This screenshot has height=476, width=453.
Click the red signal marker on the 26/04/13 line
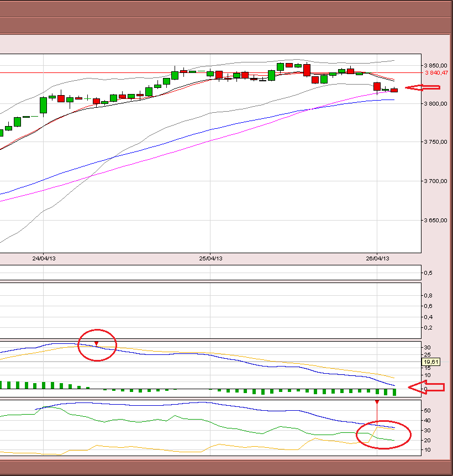tap(377, 402)
